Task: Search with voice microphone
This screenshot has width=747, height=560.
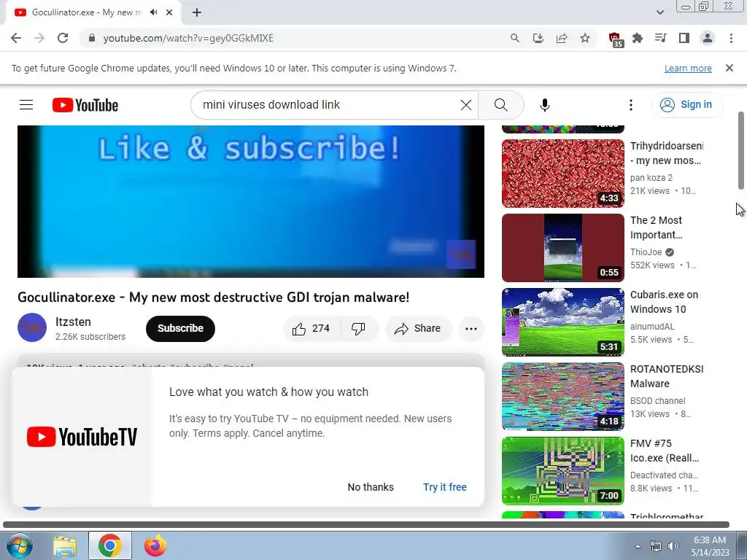Action: pyautogui.click(x=545, y=105)
